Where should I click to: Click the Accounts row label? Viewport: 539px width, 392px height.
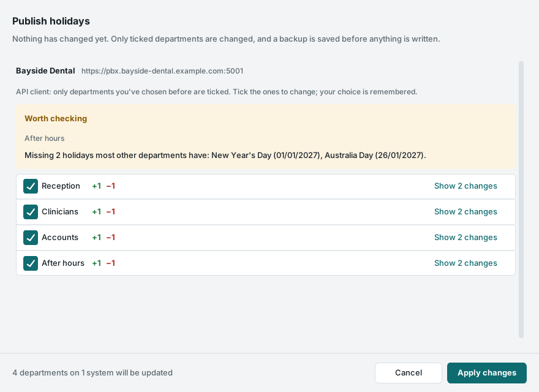click(x=60, y=238)
